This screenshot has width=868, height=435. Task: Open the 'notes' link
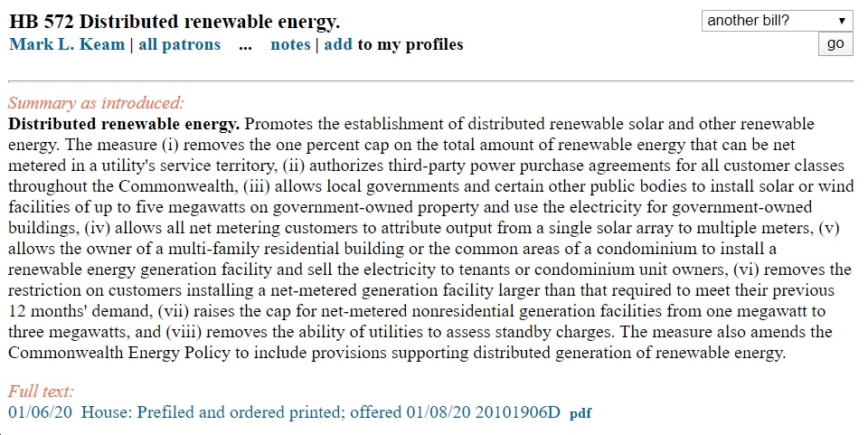click(290, 44)
